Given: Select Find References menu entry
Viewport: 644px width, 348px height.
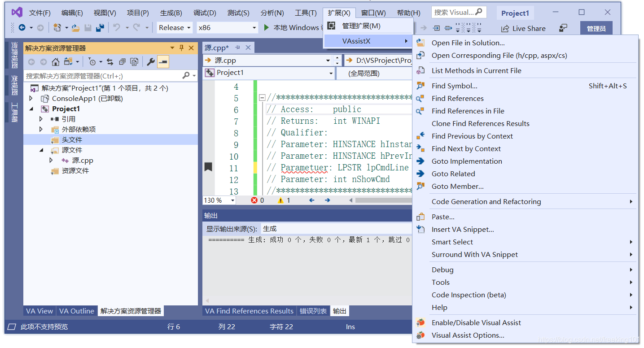Looking at the screenshot, I should [x=457, y=99].
